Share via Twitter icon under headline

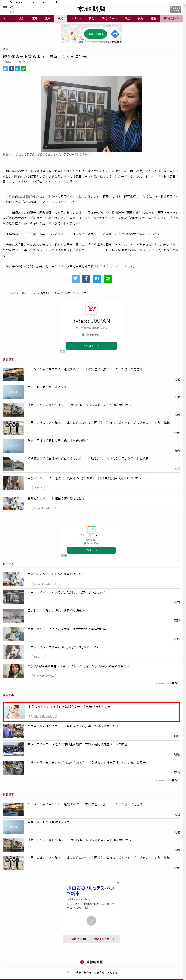(x=5, y=69)
